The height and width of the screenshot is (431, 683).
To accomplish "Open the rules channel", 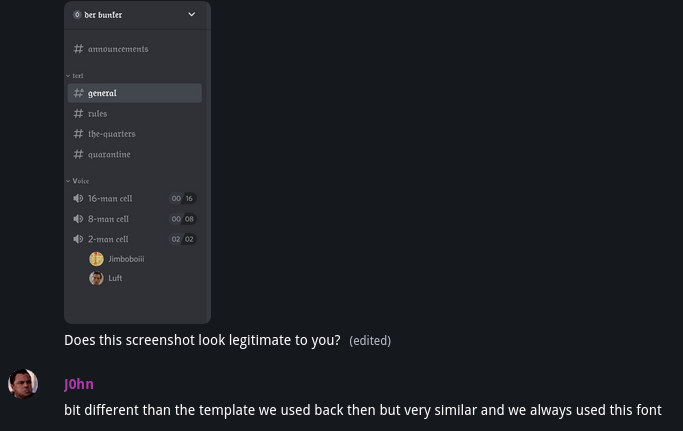I will tap(97, 114).
